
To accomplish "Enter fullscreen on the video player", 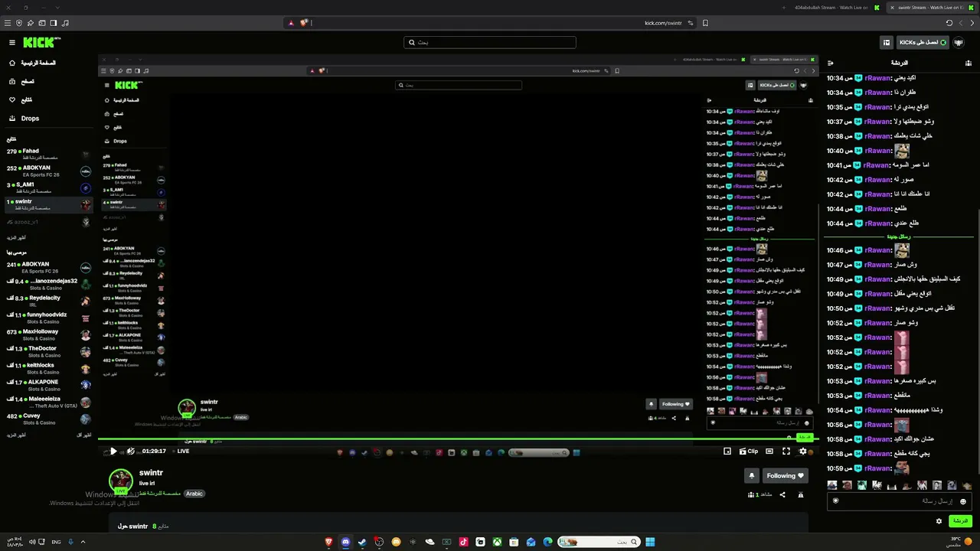I will (786, 452).
